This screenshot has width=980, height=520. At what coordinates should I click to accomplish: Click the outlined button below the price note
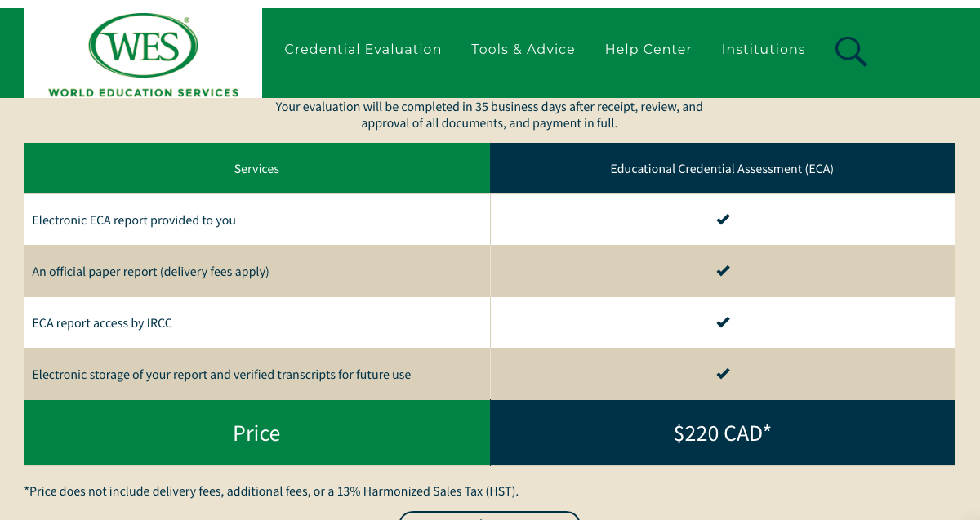pos(489,515)
